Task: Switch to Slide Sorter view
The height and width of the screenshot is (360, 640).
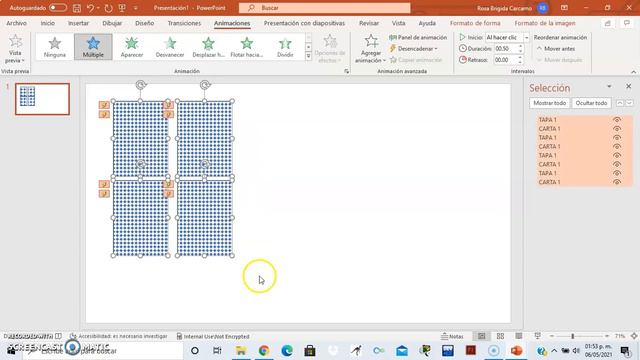Action: (500, 336)
